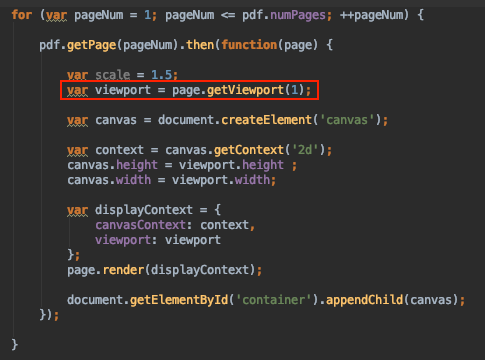
Task: Click 'width' property in 'canvas.width'
Action: (x=133, y=180)
